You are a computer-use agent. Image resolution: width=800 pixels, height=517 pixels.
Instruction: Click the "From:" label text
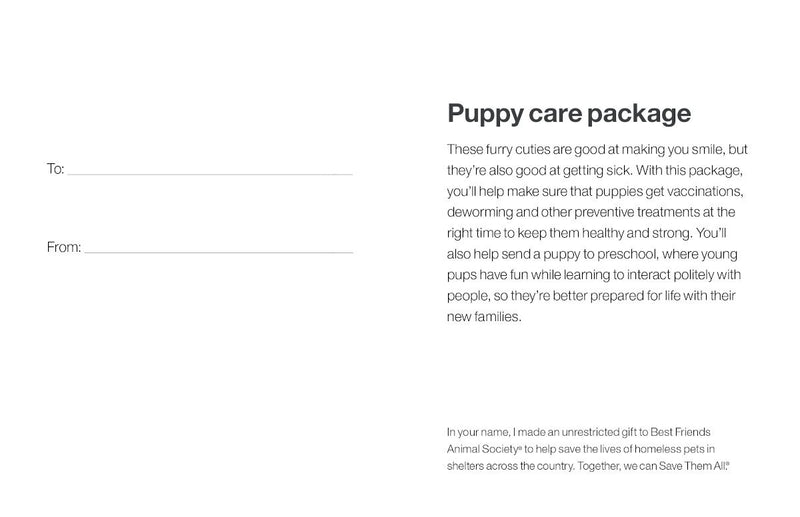(x=64, y=247)
